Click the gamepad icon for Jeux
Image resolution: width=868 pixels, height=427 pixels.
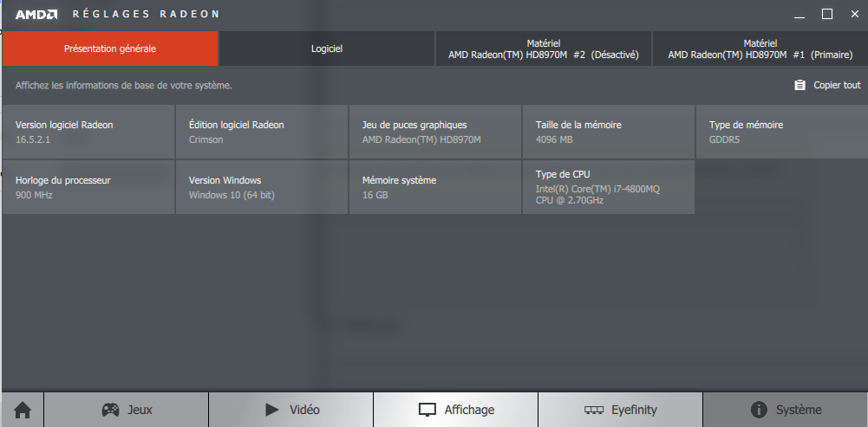[x=111, y=410]
